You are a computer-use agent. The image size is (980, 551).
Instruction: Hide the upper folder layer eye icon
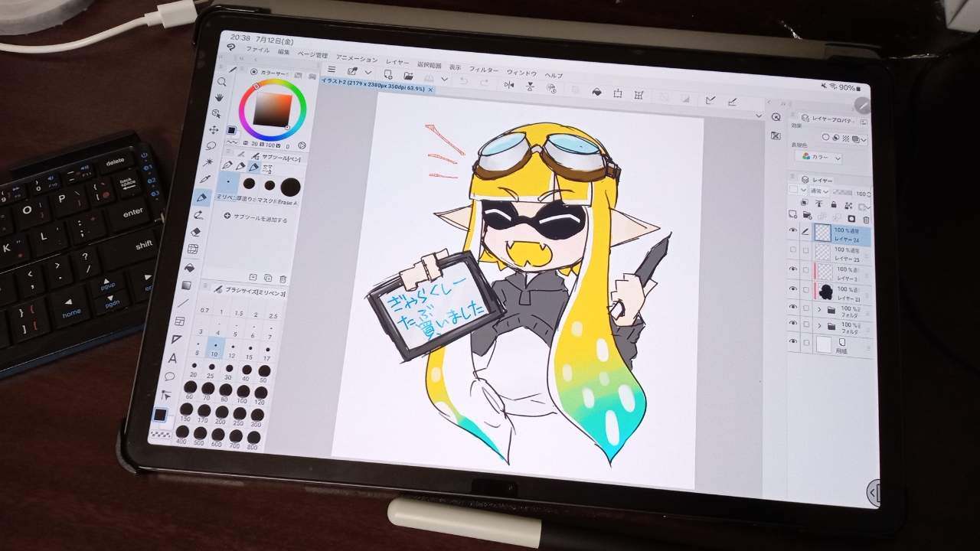click(x=792, y=307)
